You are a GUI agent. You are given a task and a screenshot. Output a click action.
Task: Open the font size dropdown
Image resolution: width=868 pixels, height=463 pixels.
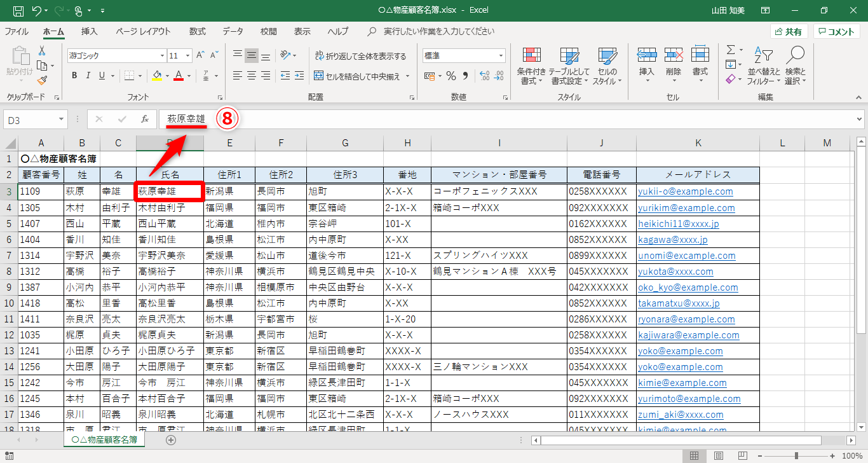[188, 55]
